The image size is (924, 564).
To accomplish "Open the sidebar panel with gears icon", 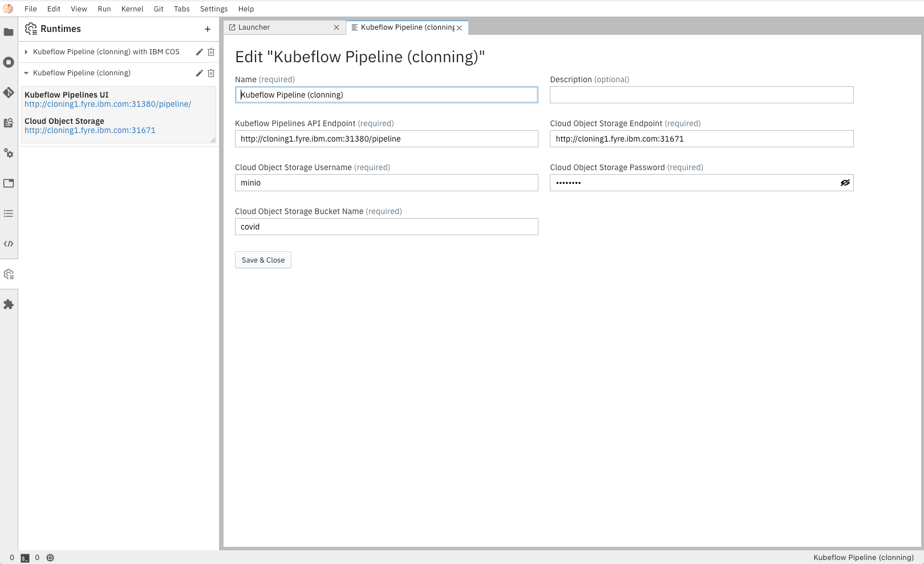I will (x=9, y=153).
